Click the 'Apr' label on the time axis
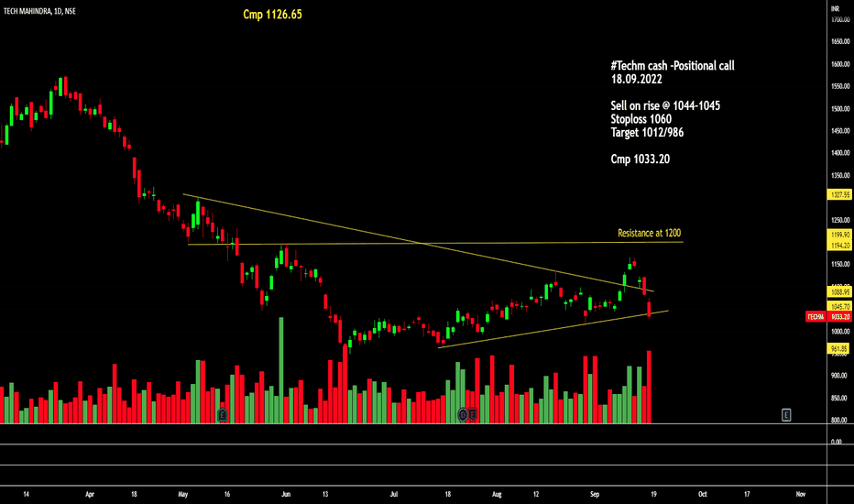The width and height of the screenshot is (854, 504). click(90, 494)
